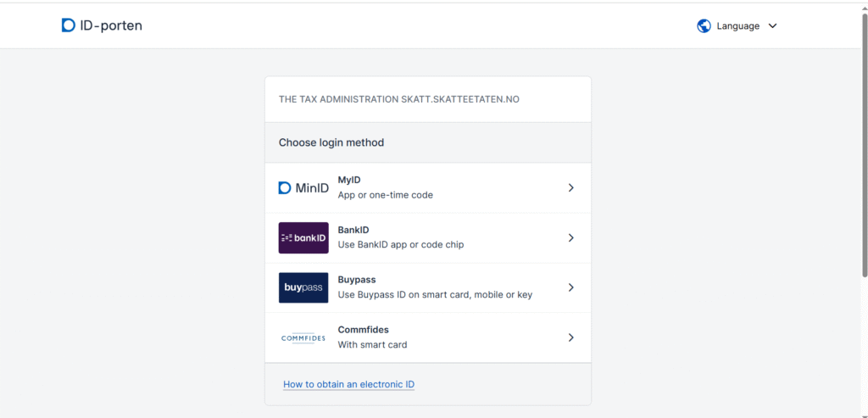Open the Language dropdown menu
Image resolution: width=868 pixels, height=418 pixels.
pos(737,26)
